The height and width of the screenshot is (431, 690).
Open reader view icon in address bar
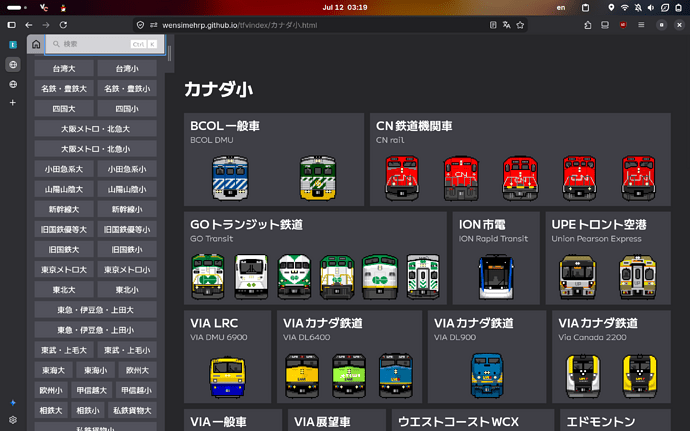tap(493, 25)
